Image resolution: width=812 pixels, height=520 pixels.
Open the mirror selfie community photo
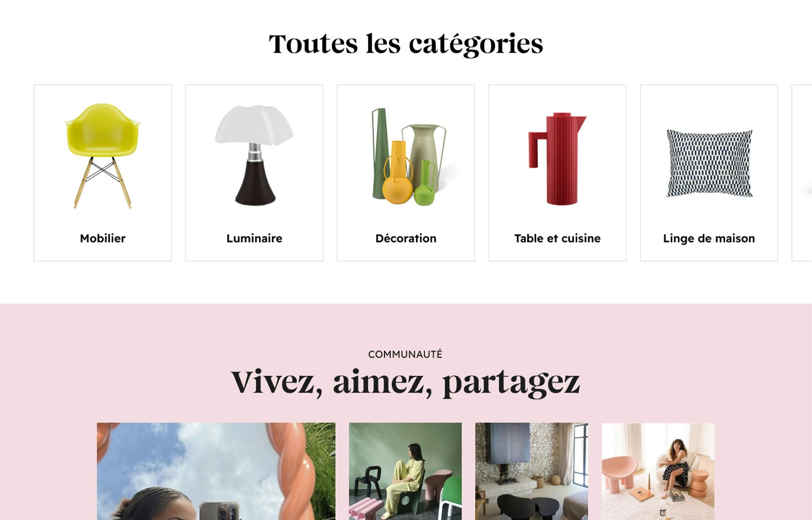(x=216, y=471)
